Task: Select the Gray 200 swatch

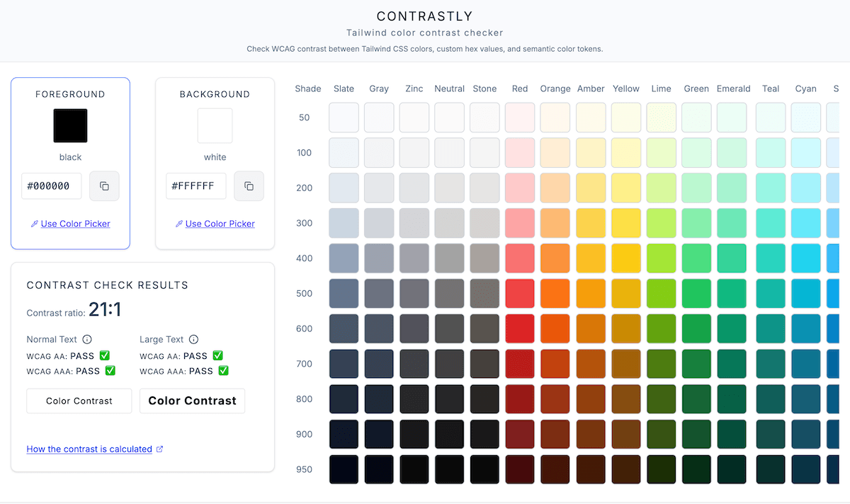Action: (x=379, y=188)
